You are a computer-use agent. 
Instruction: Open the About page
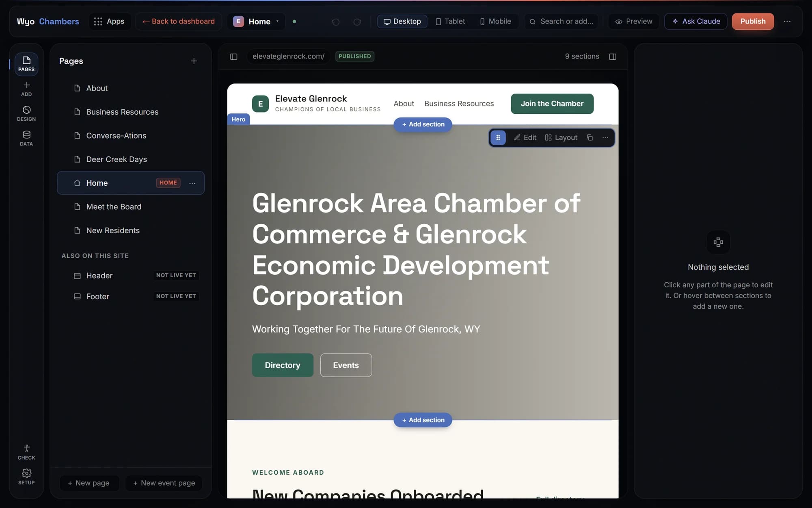[131, 88]
